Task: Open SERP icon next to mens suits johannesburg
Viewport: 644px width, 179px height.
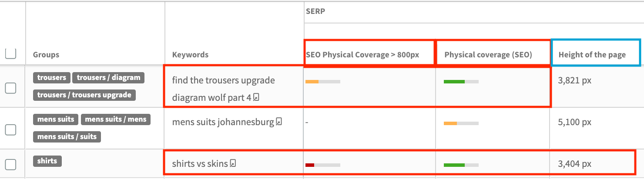Action: (279, 122)
